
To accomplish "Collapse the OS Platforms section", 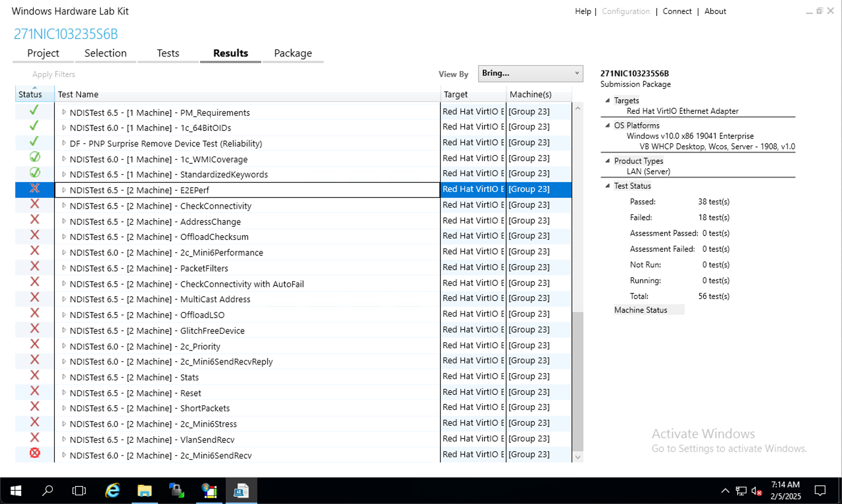I will pyautogui.click(x=607, y=125).
